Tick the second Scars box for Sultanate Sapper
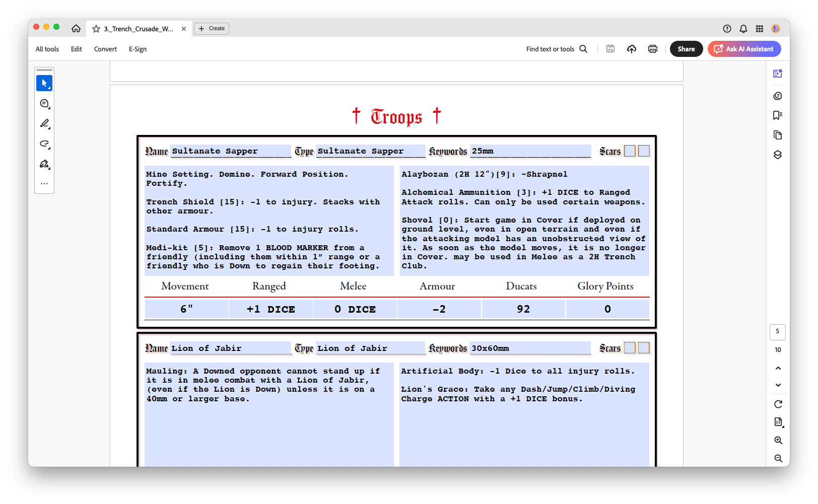Image resolution: width=818 pixels, height=504 pixels. pos(644,151)
